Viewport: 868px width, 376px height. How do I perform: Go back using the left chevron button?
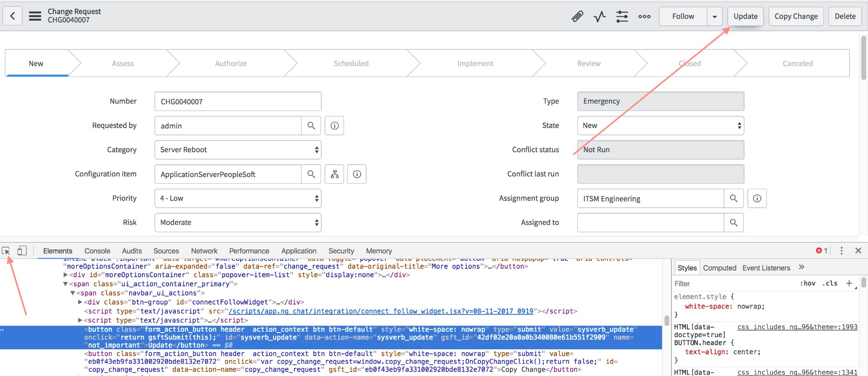click(12, 16)
